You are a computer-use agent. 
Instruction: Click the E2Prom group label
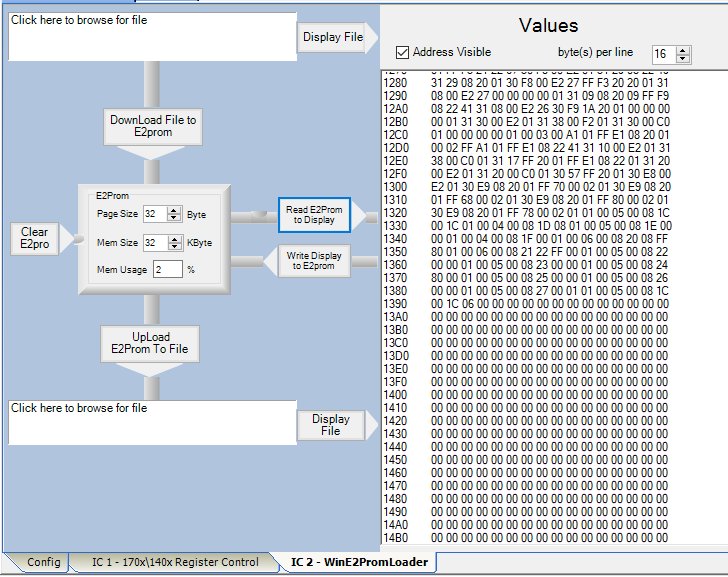(112, 196)
